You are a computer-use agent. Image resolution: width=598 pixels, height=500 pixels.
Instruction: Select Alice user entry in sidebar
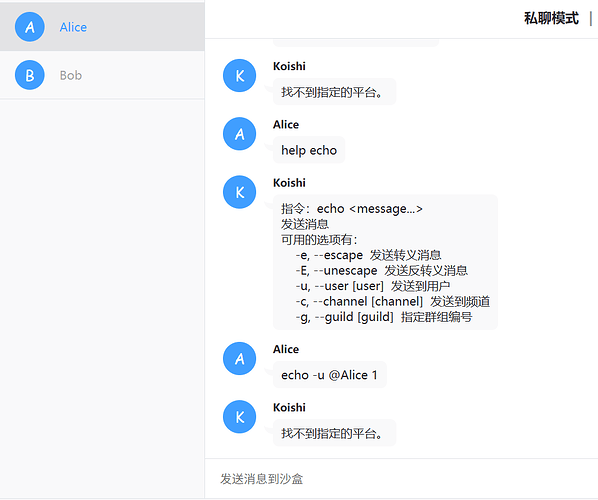pos(102,27)
